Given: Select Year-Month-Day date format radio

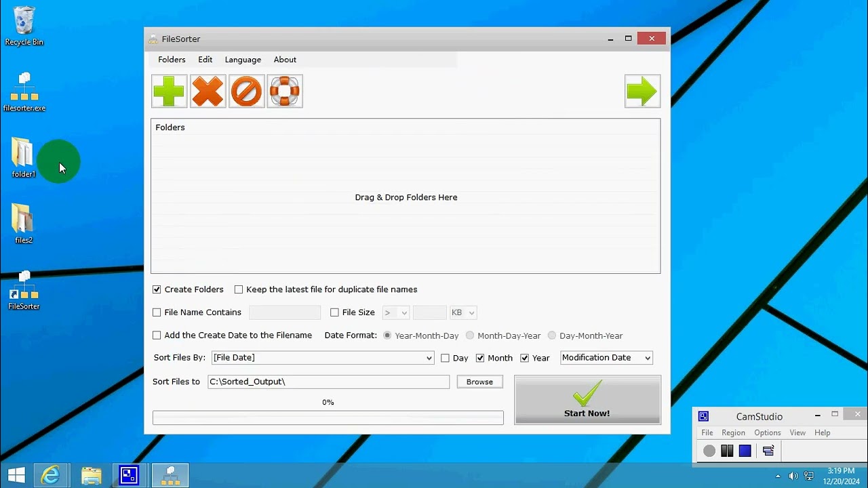Looking at the screenshot, I should [x=388, y=335].
